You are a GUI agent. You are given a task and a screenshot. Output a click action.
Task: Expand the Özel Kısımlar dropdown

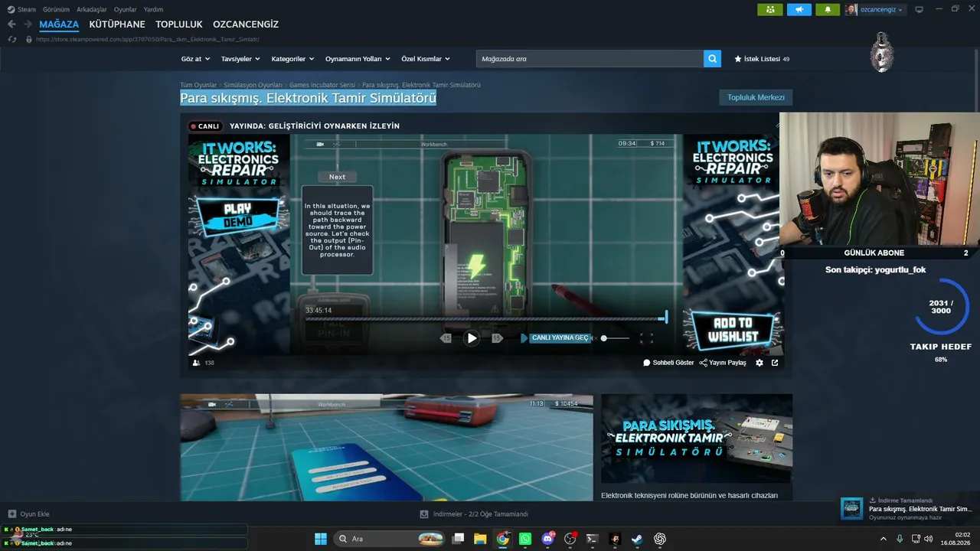[426, 59]
